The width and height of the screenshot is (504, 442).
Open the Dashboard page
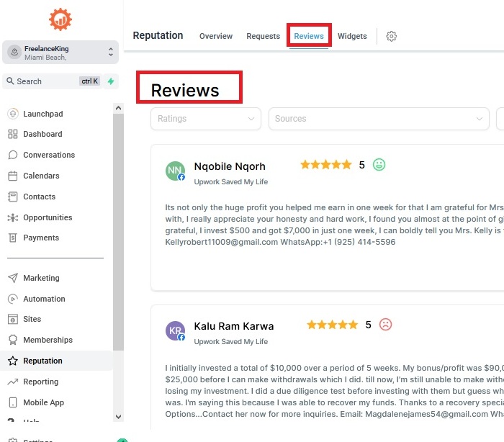42,134
